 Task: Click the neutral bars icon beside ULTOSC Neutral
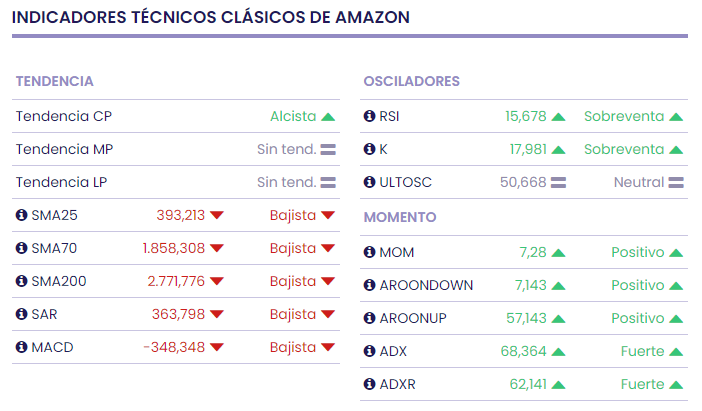click(x=676, y=183)
